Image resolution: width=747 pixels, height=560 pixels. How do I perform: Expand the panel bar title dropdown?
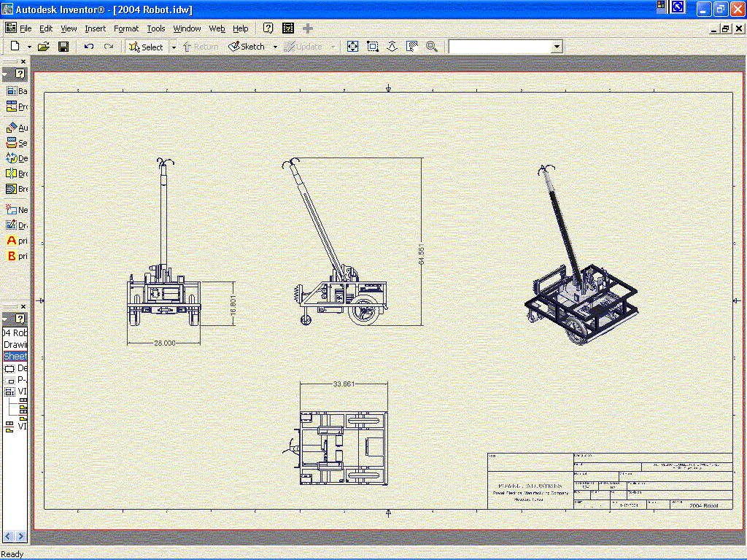pyautogui.click(x=5, y=75)
